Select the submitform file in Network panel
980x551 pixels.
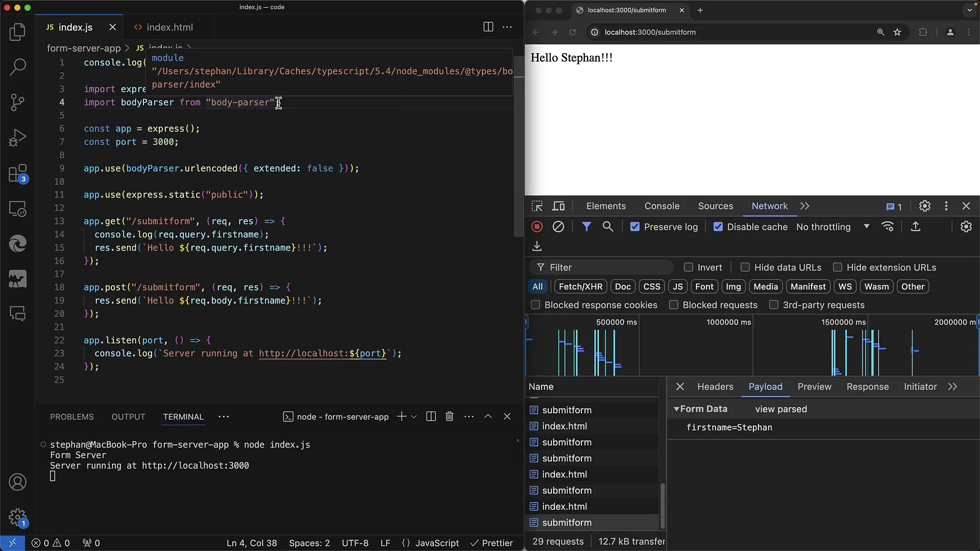tap(566, 522)
